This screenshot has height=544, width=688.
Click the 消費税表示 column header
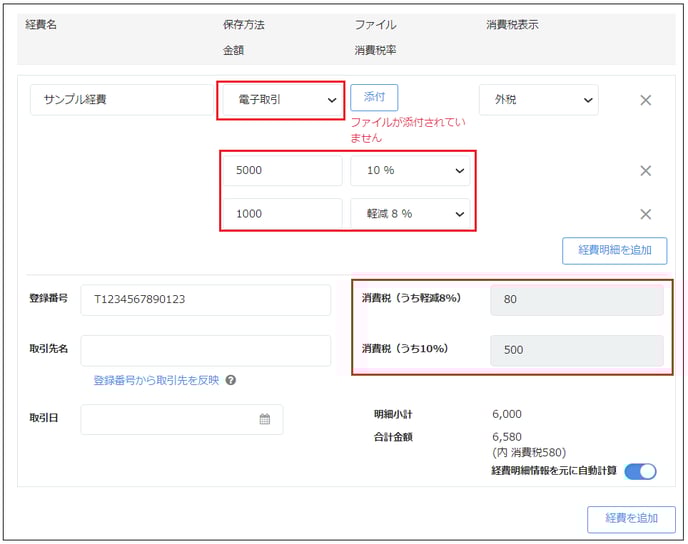pyautogui.click(x=512, y=25)
